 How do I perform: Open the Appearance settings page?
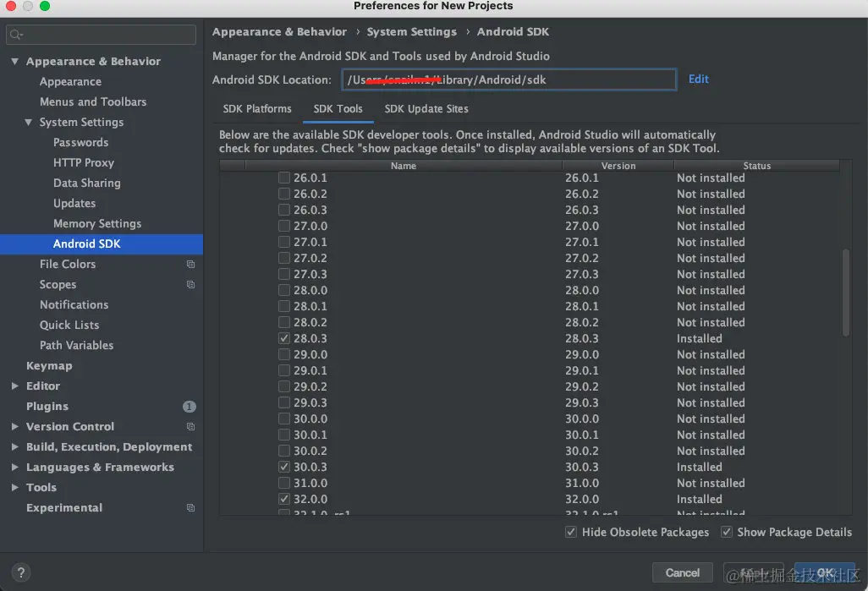(70, 82)
